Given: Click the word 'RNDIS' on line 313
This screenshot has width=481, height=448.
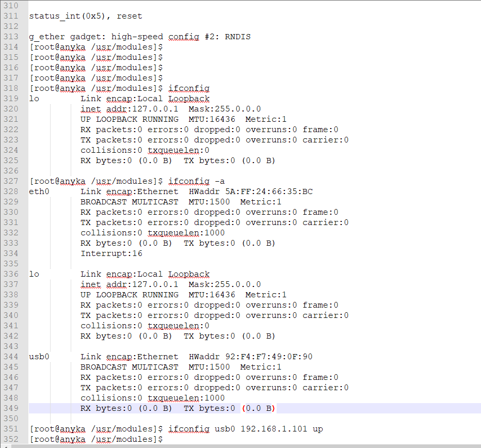Looking at the screenshot, I should (x=238, y=37).
